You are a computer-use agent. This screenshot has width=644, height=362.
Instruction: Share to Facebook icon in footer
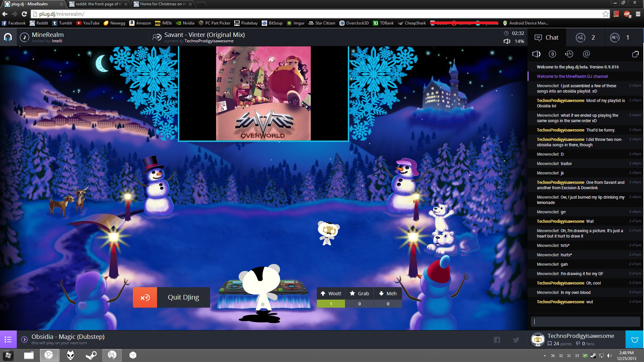(497, 340)
